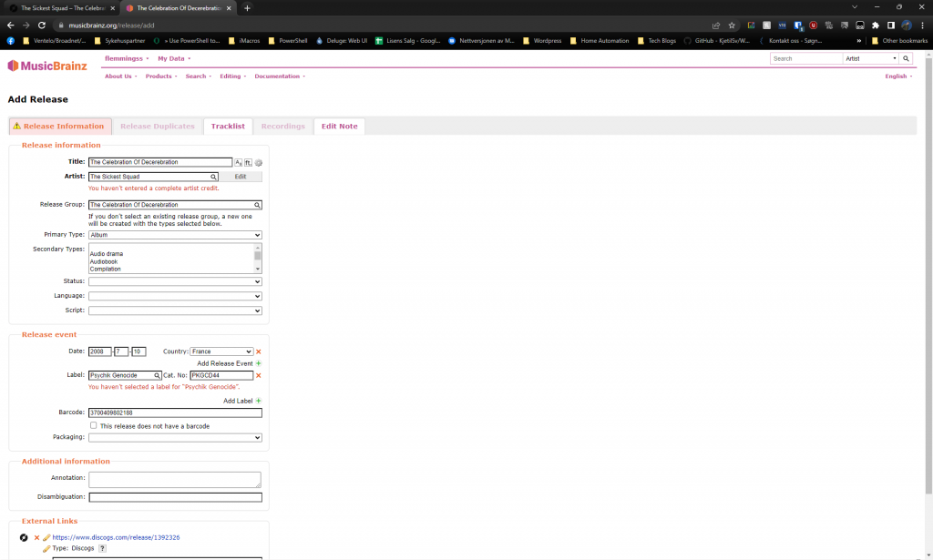Click the Facebook bookmark icon in bookmarks bar
Viewport: 933px width, 560px height.
[11, 40]
